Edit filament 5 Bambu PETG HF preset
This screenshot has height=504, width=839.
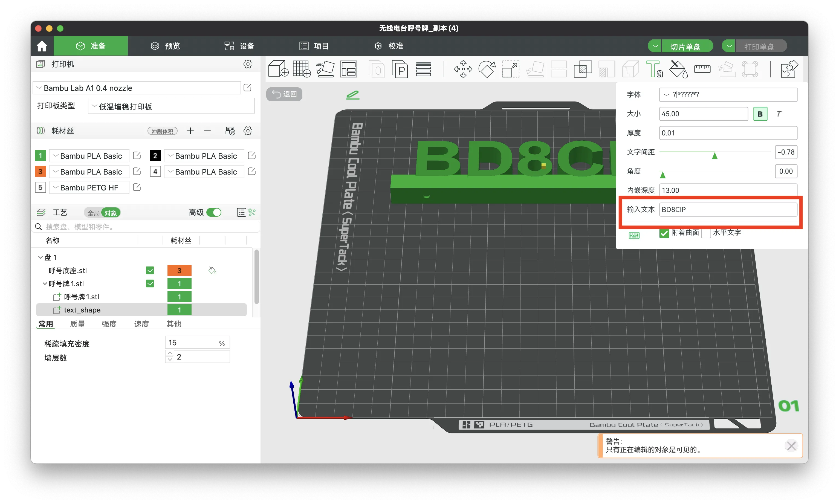[x=137, y=187]
